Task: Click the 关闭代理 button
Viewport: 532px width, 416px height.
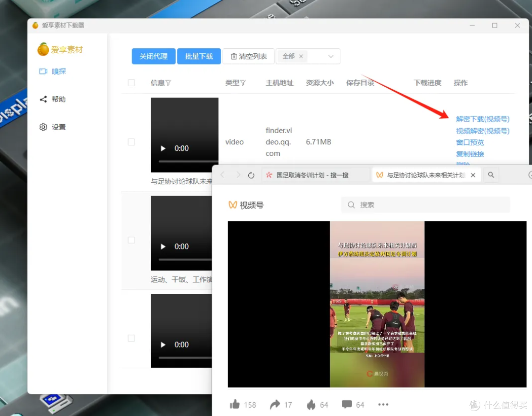Action: (x=154, y=56)
